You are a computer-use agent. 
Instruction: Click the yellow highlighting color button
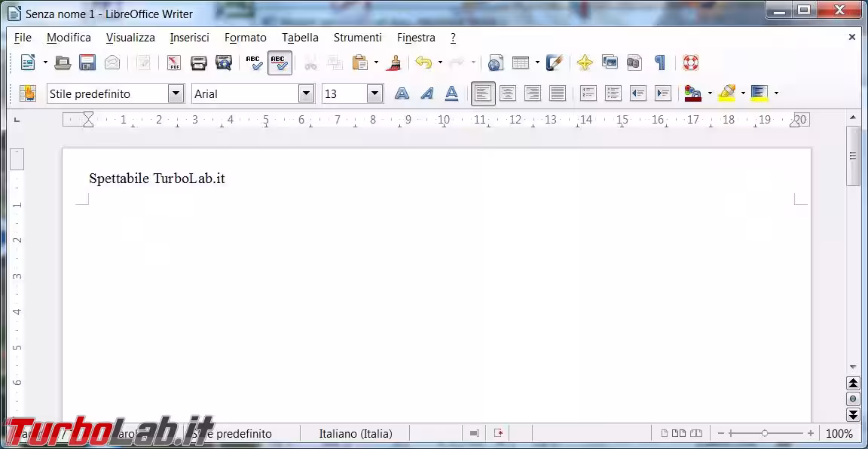click(726, 93)
